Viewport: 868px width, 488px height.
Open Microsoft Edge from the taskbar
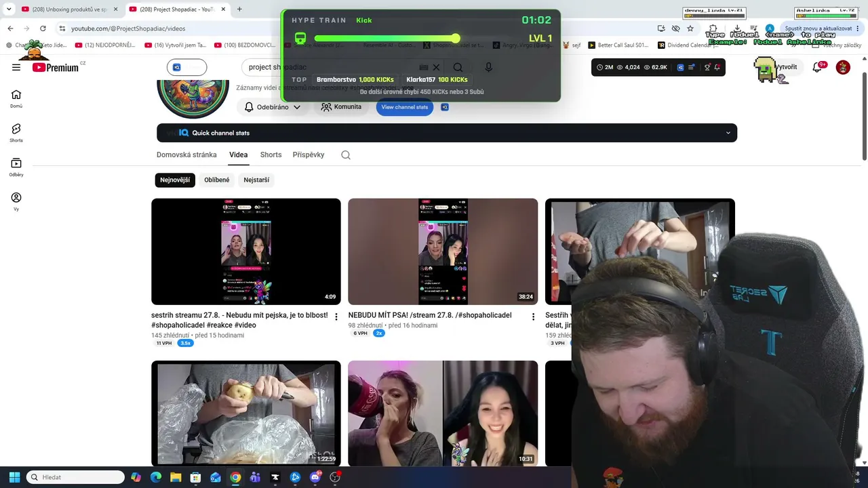pos(156,477)
